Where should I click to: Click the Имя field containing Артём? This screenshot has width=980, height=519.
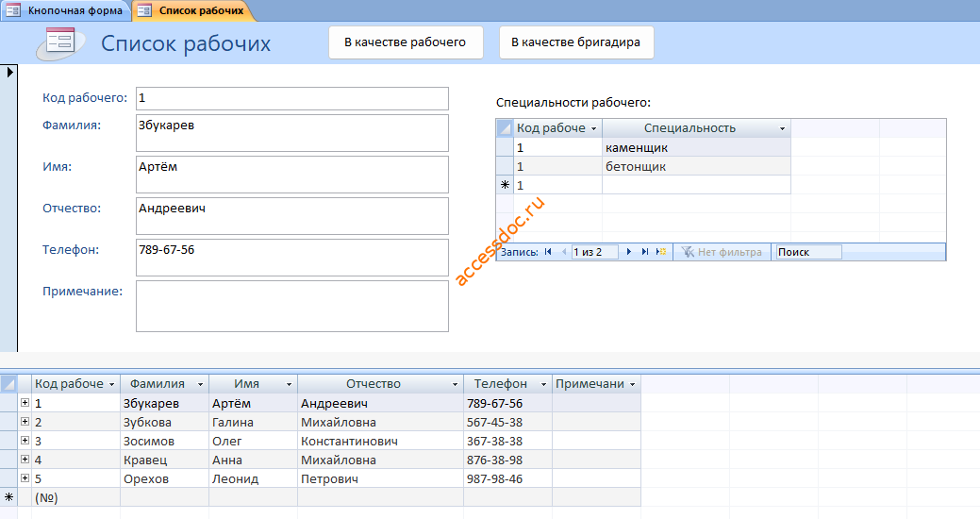pos(291,175)
